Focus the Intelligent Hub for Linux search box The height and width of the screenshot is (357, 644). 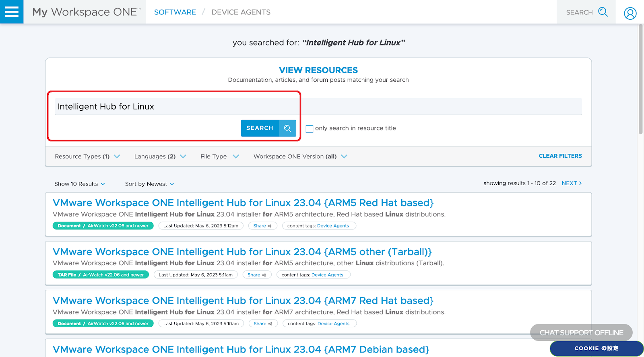click(318, 107)
